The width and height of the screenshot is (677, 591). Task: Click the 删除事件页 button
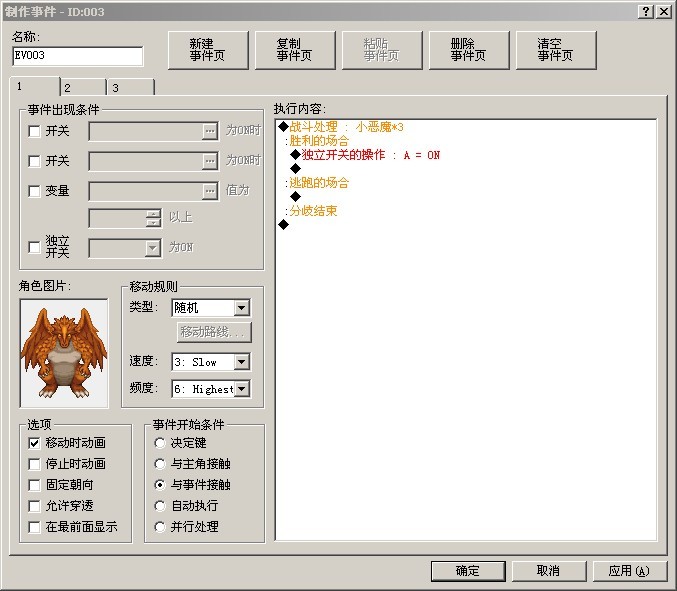469,50
